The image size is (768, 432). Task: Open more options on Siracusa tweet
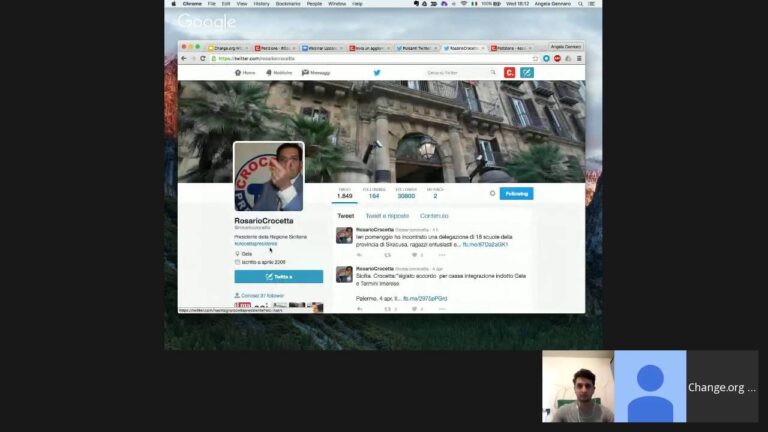pos(442,255)
